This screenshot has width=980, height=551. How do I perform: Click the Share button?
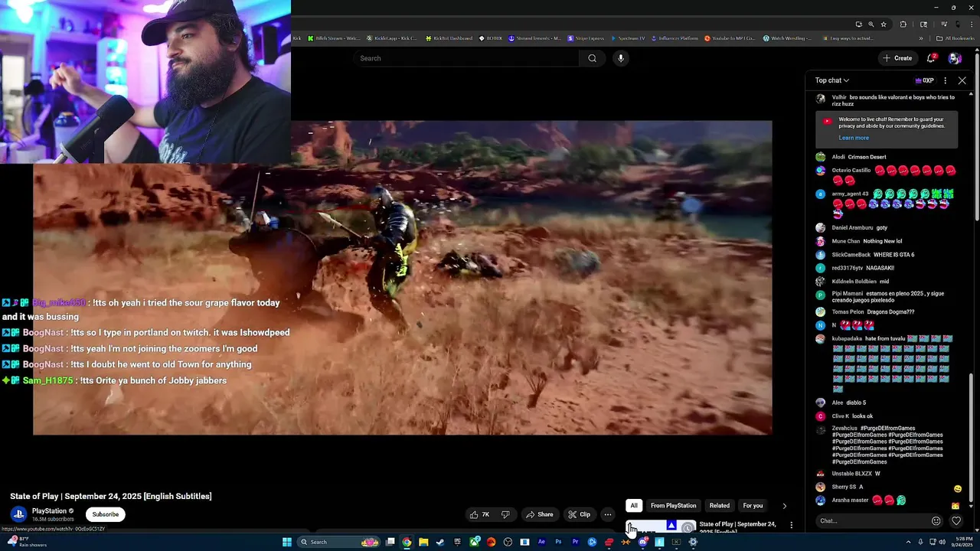tap(540, 514)
